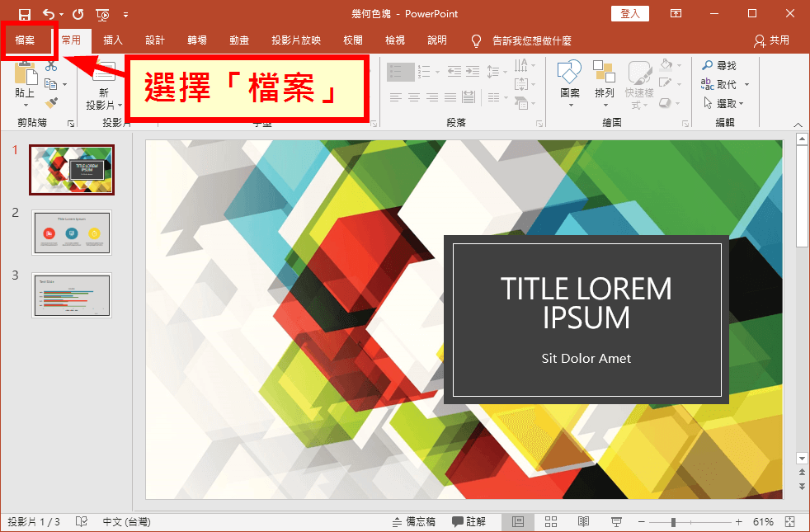Viewport: 810px width, 532px height.
Task: Toggle Align Right paragraph alignment
Action: pyautogui.click(x=432, y=97)
